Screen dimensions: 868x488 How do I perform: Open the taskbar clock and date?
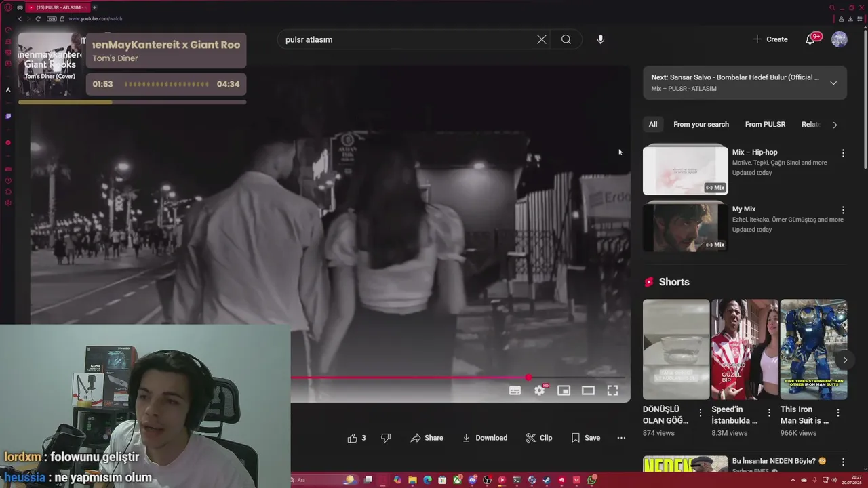pyautogui.click(x=852, y=480)
